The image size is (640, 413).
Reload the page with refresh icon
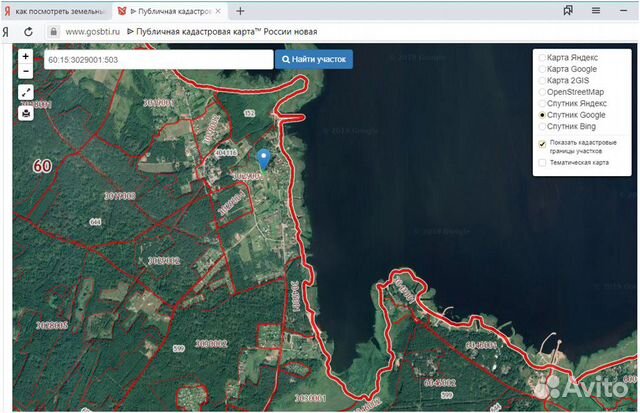[28, 31]
